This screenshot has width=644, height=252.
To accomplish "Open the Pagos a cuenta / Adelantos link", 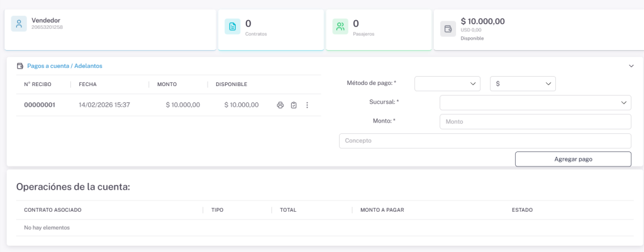I will (x=64, y=66).
